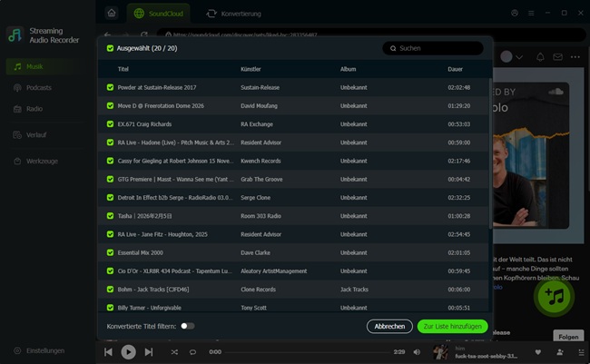Open Einstellungen settings
Image resolution: width=590 pixels, height=364 pixels.
coord(39,350)
